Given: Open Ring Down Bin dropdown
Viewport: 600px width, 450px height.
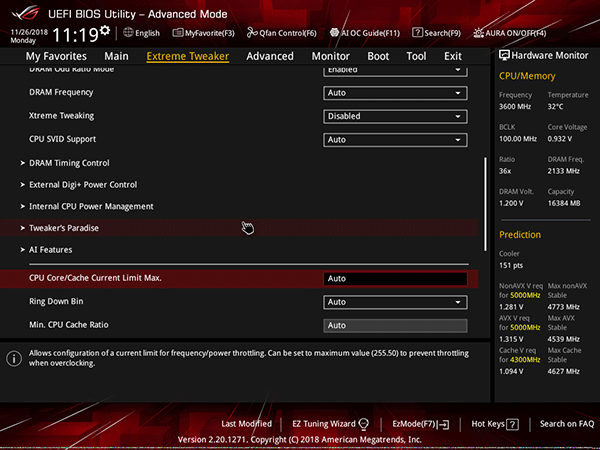Looking at the screenshot, I should tap(395, 302).
